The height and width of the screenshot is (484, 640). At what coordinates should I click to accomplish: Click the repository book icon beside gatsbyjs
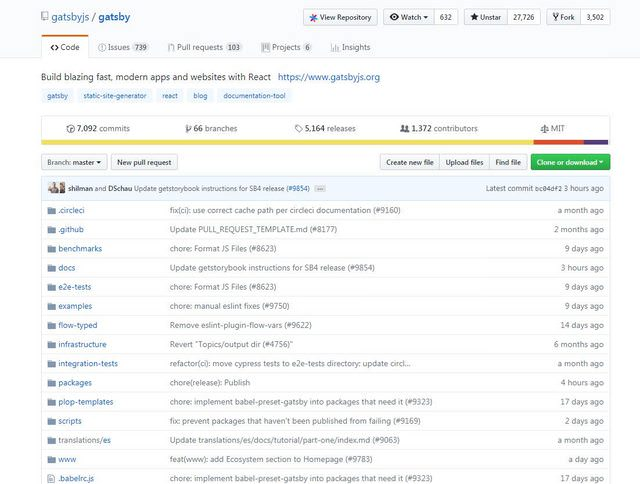44,17
